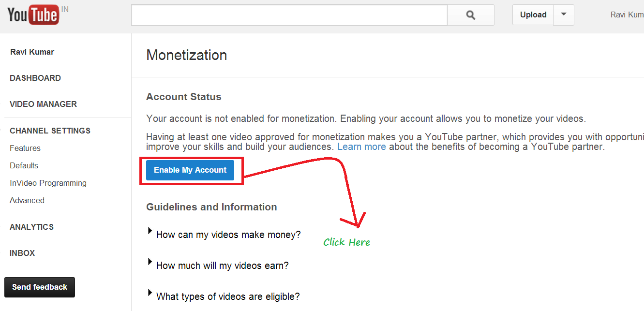Select InVideo Programming
Image resolution: width=644 pixels, height=311 pixels.
pos(48,183)
